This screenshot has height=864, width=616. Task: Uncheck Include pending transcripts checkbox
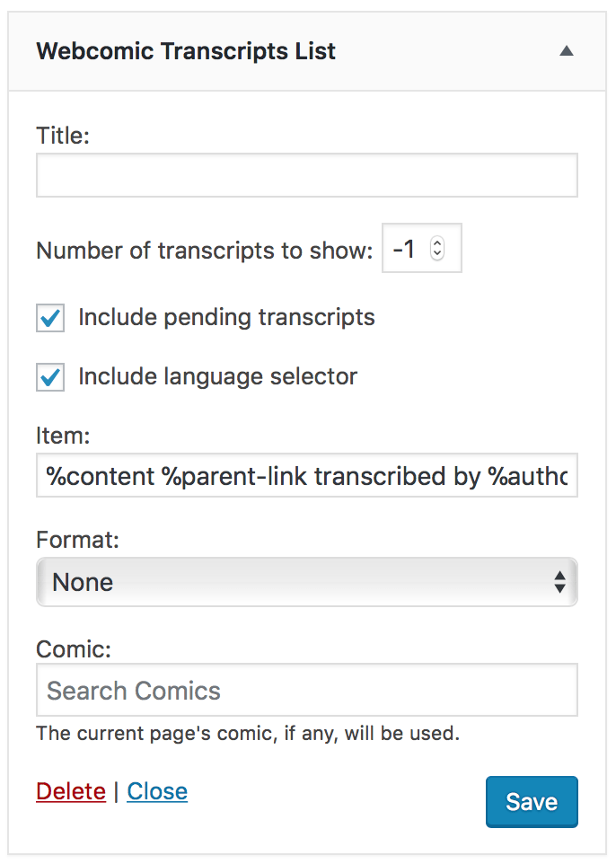[50, 318]
